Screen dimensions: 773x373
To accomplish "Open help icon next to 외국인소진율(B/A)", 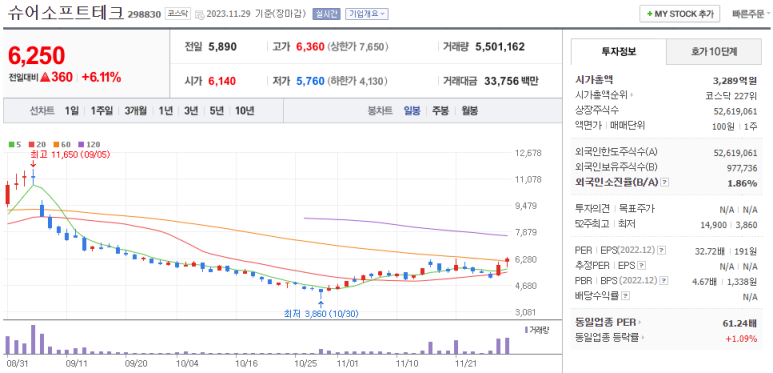I will click(x=665, y=183).
